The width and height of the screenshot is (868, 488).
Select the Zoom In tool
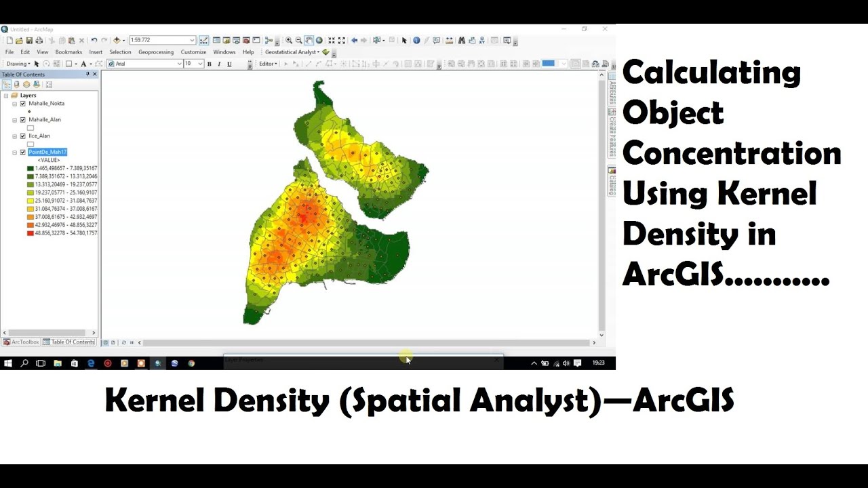click(289, 41)
